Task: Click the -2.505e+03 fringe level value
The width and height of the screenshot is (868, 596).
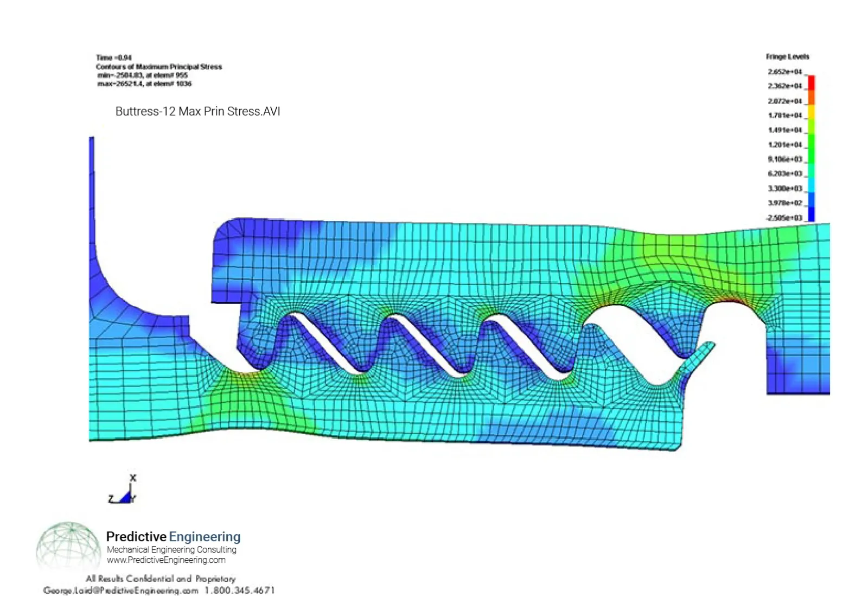Action: (784, 218)
